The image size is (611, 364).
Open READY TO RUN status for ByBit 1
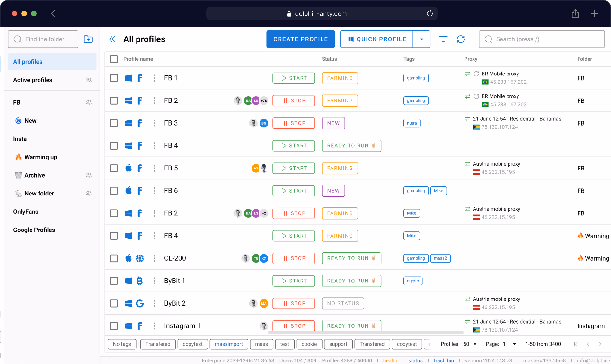point(351,281)
